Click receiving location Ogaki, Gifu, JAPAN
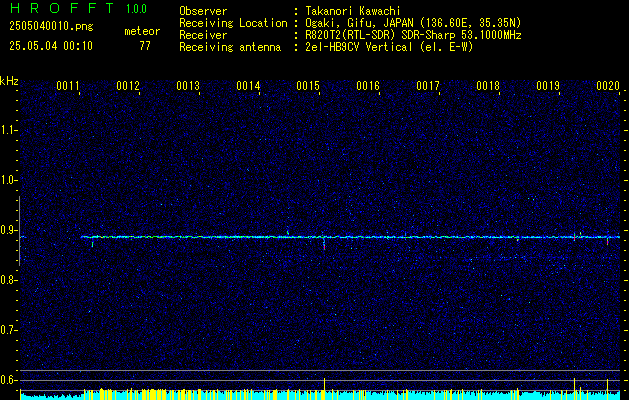Image resolution: width=629 pixels, height=400 pixels. point(359,23)
